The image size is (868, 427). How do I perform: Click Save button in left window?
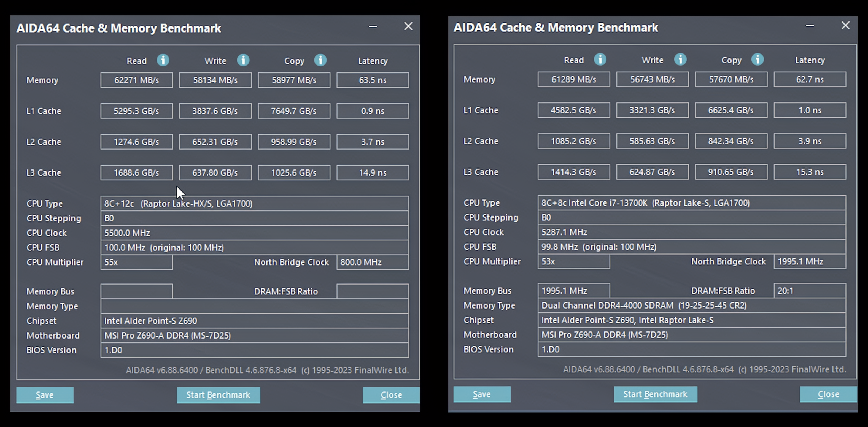pyautogui.click(x=45, y=395)
